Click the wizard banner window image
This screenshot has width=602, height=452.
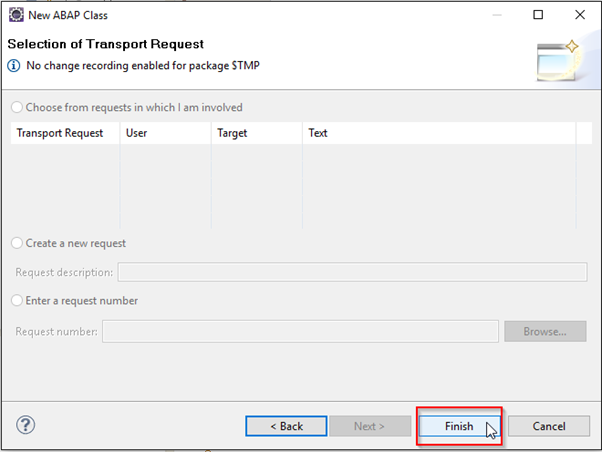tap(557, 60)
